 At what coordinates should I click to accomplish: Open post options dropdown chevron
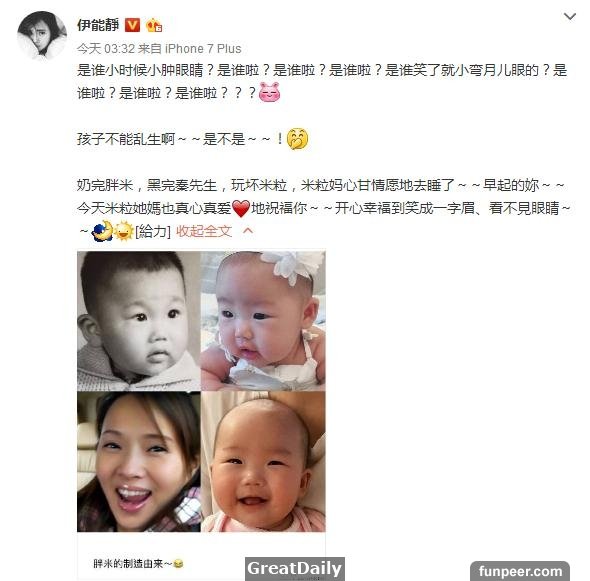pos(570,17)
